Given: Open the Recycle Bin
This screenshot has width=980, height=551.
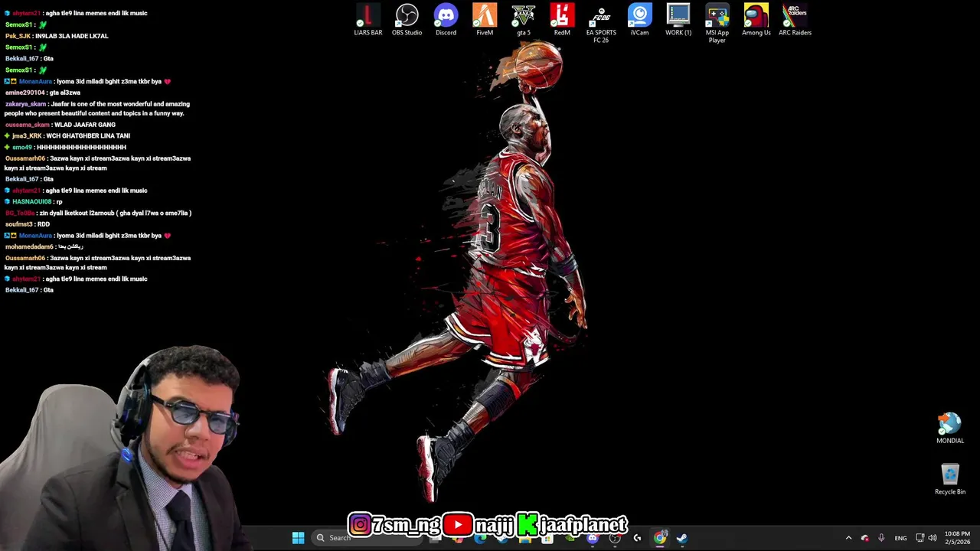Looking at the screenshot, I should tap(950, 480).
